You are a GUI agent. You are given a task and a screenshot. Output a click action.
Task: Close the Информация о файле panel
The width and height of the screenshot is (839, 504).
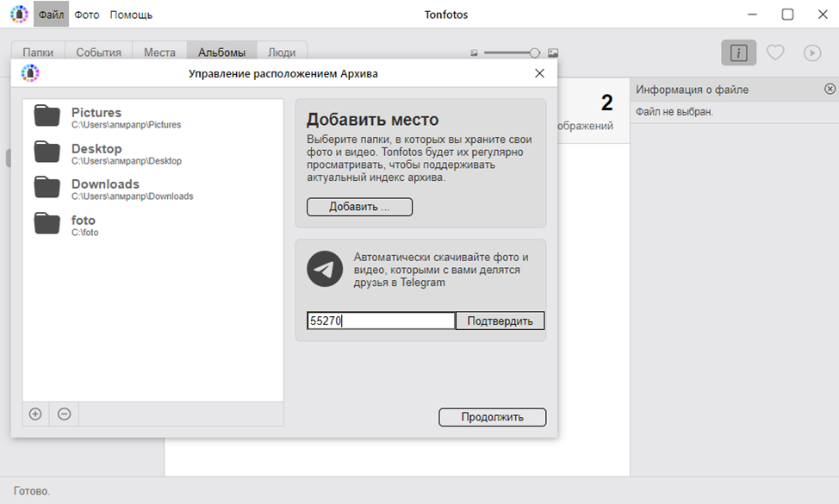point(830,89)
